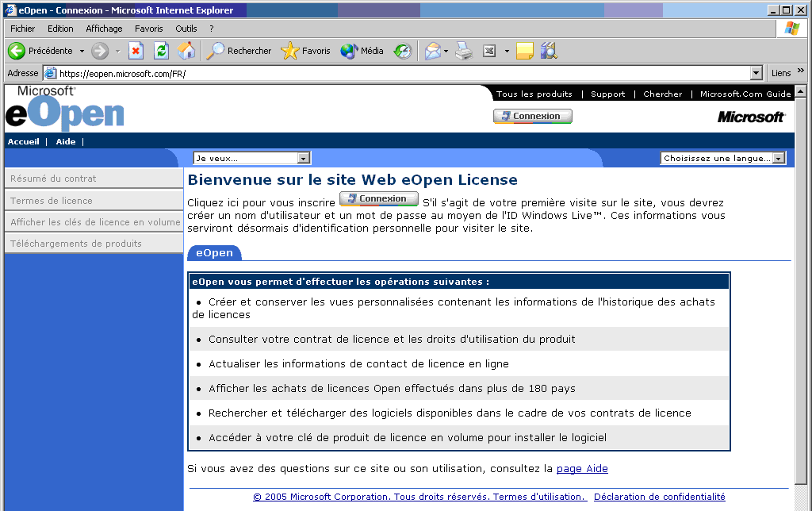Click the page icon in the address bar
The image size is (812, 511).
coord(50,74)
